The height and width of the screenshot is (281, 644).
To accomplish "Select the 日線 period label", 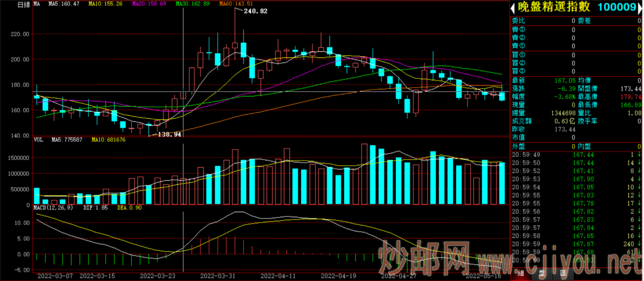I will (x=24, y=5).
